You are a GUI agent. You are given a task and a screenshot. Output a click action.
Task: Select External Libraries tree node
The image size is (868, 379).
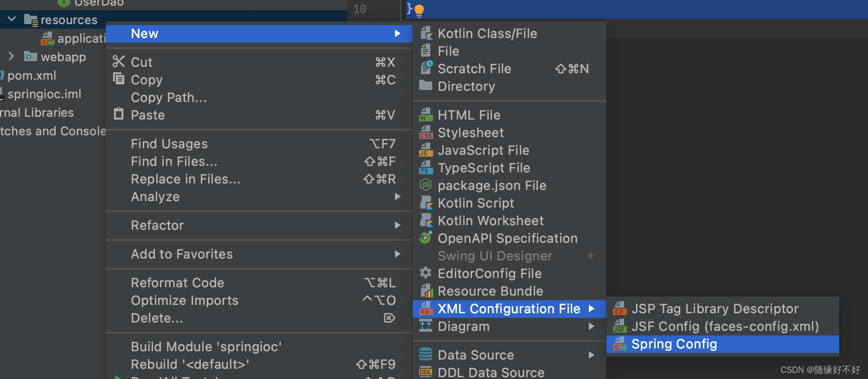point(37,113)
